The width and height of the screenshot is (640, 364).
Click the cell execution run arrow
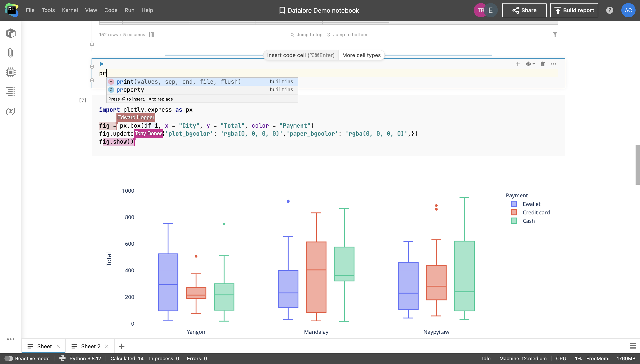pos(102,64)
